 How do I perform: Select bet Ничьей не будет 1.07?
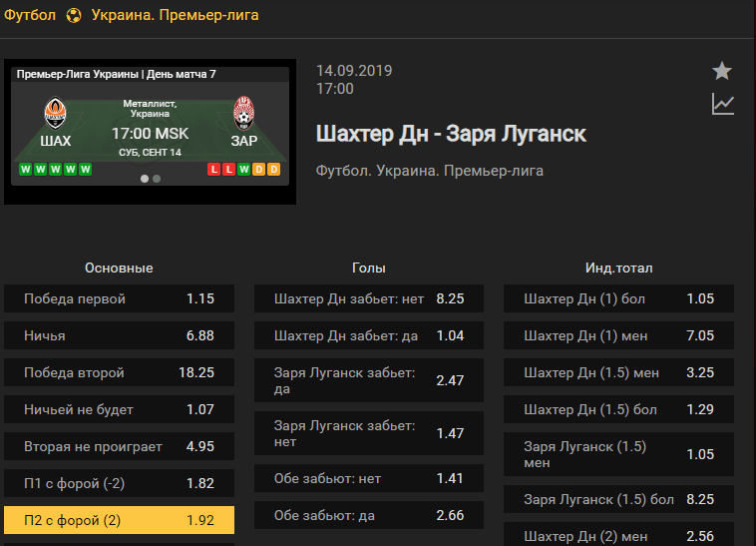(119, 409)
